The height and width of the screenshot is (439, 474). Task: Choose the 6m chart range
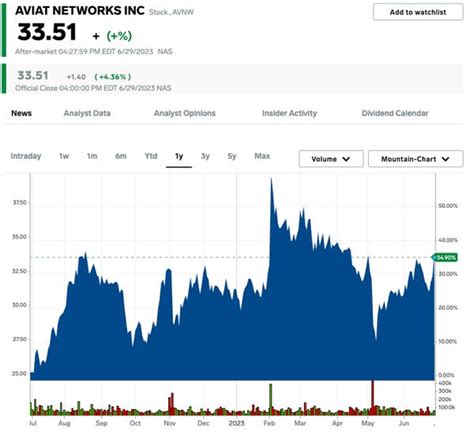tap(121, 156)
